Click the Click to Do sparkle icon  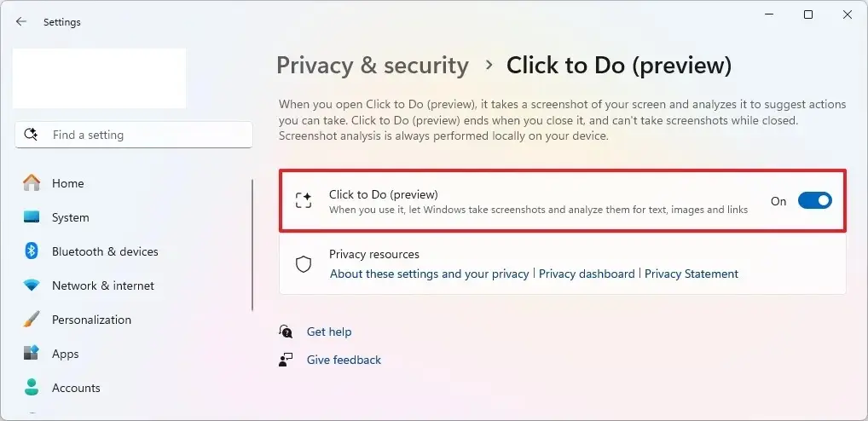(304, 201)
